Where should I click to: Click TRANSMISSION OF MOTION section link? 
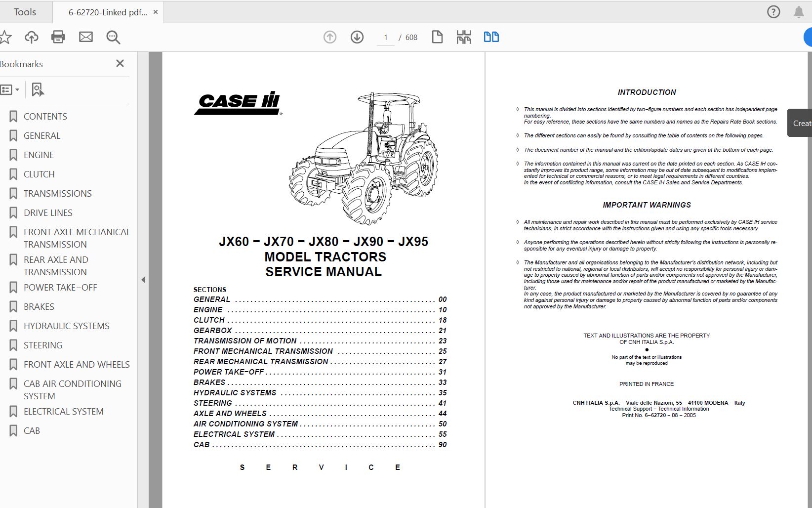tap(320, 341)
